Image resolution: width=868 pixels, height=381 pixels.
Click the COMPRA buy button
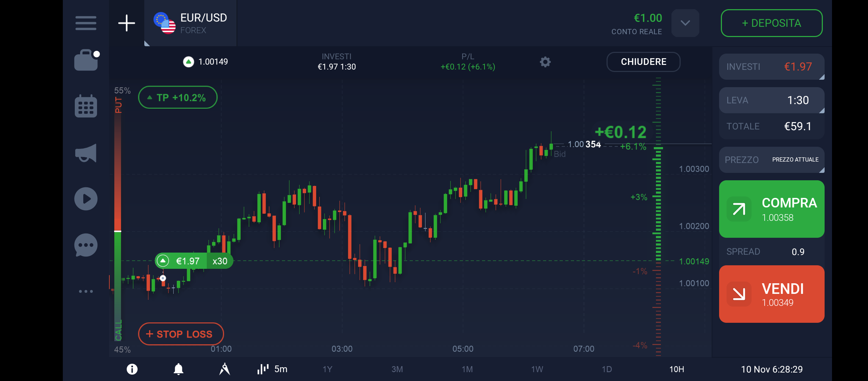click(x=771, y=209)
